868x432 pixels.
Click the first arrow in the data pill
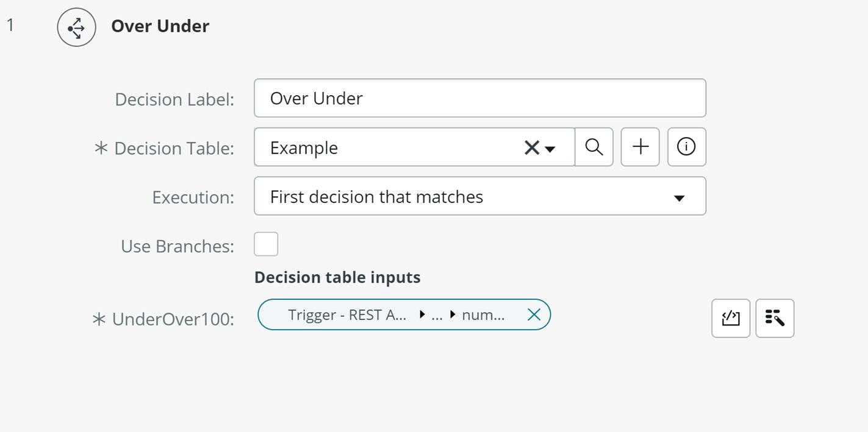[x=422, y=315]
